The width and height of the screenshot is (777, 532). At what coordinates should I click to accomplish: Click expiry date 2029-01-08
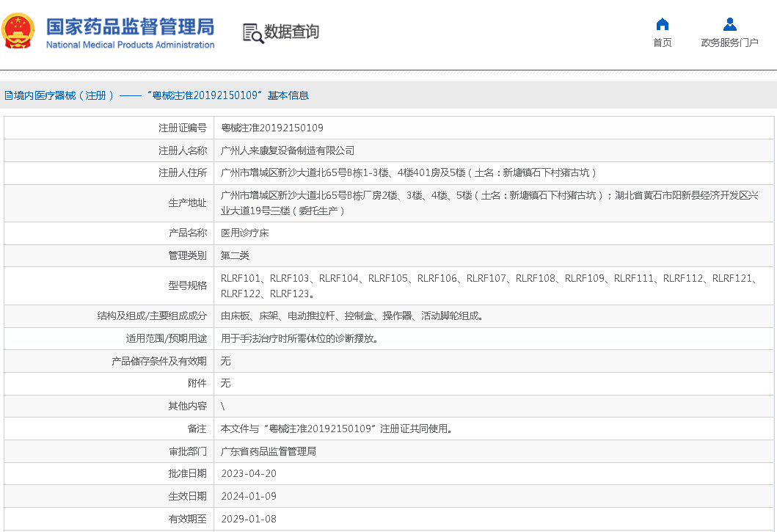[x=249, y=519]
